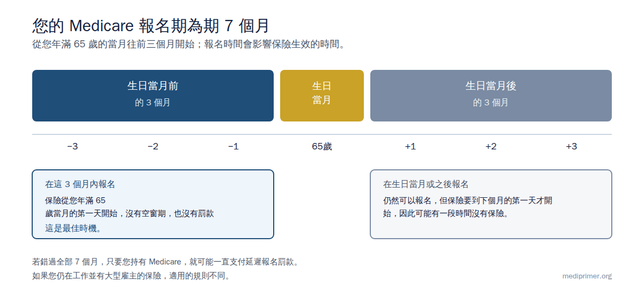
Task: Click the line 保險從您年滿 65
Action: pyautogui.click(x=75, y=200)
